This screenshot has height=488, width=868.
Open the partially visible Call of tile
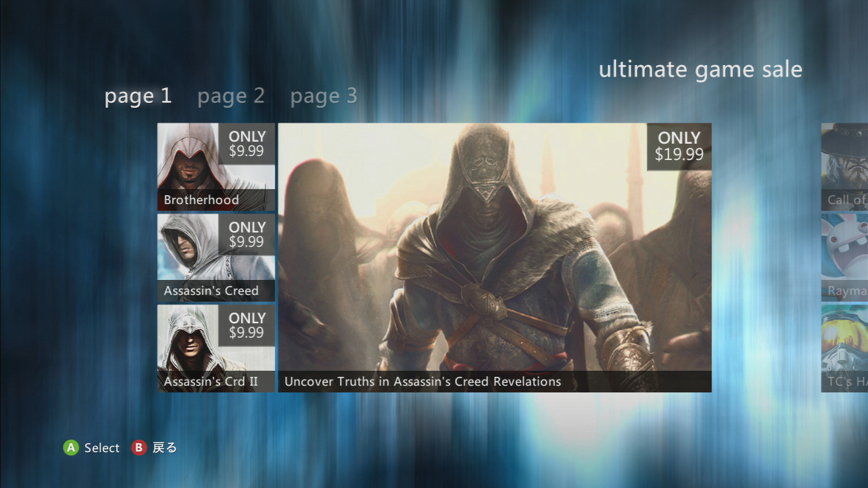pos(845,167)
